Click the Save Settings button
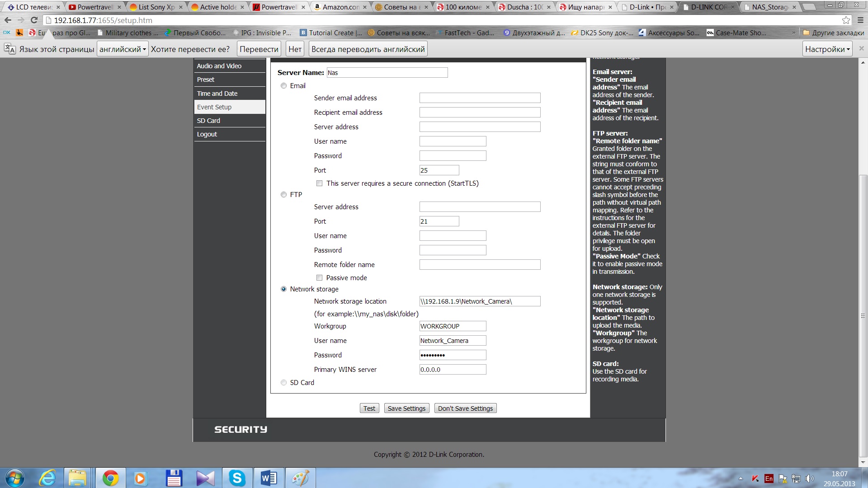The height and width of the screenshot is (488, 868). click(x=406, y=408)
